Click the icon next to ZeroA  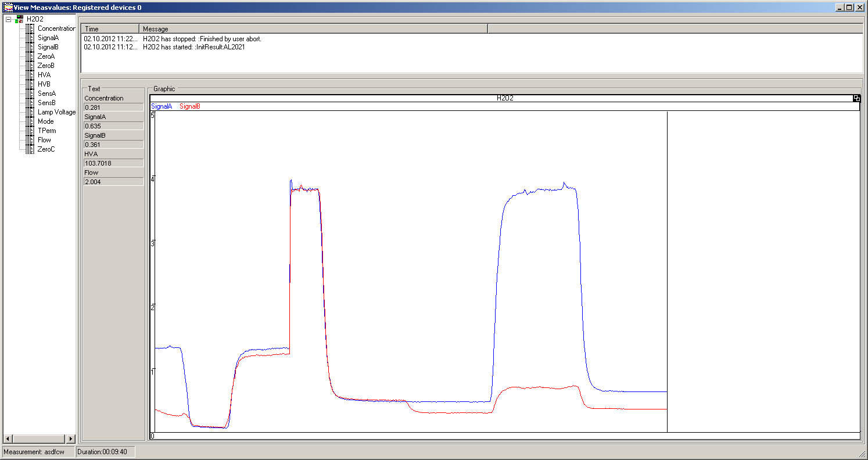[x=30, y=56]
